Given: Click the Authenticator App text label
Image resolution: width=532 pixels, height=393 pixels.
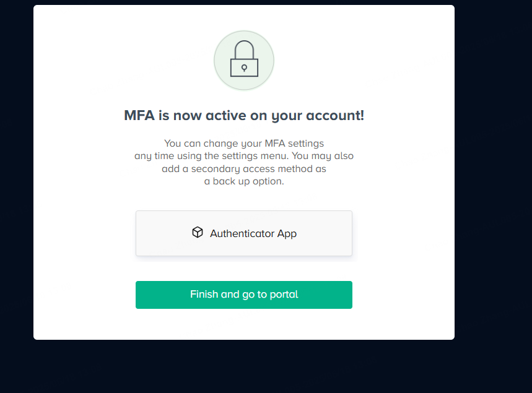Looking at the screenshot, I should (x=253, y=233).
